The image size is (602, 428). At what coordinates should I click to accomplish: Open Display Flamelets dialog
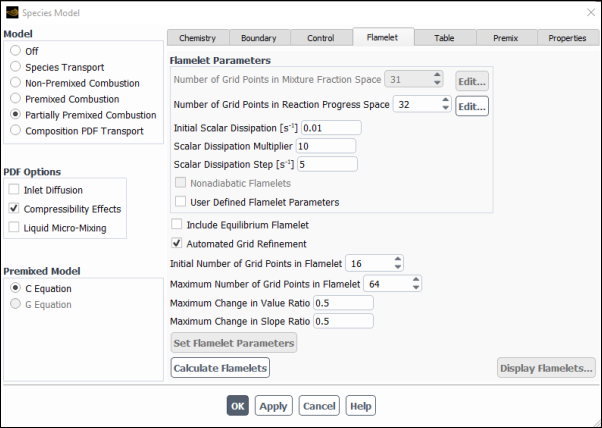point(546,368)
